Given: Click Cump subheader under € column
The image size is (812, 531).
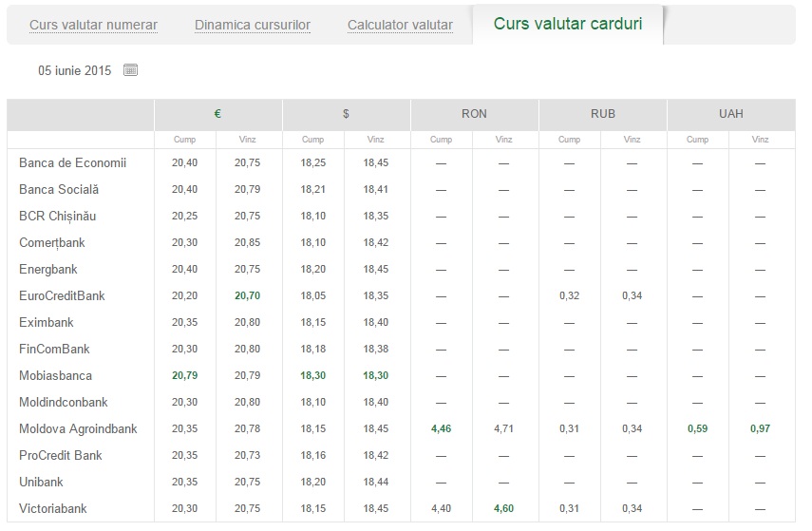Looking at the screenshot, I should point(185,140).
